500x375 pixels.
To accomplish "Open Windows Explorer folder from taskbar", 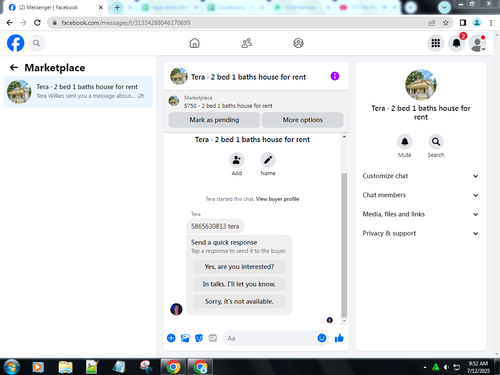I will click(x=65, y=367).
